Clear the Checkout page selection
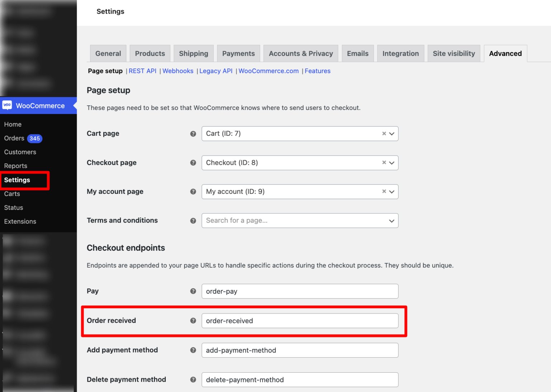Viewport: 551px width, 392px height. [384, 163]
